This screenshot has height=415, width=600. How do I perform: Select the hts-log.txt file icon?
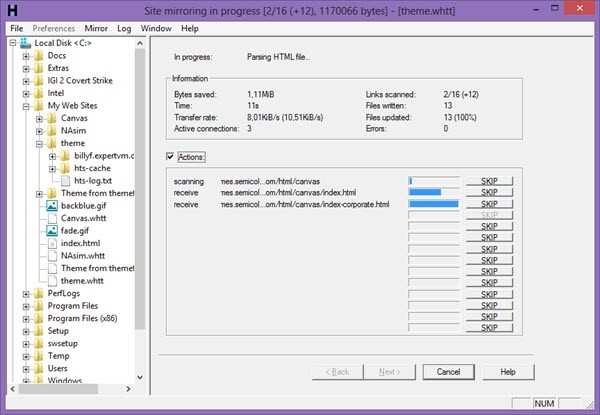pyautogui.click(x=65, y=181)
